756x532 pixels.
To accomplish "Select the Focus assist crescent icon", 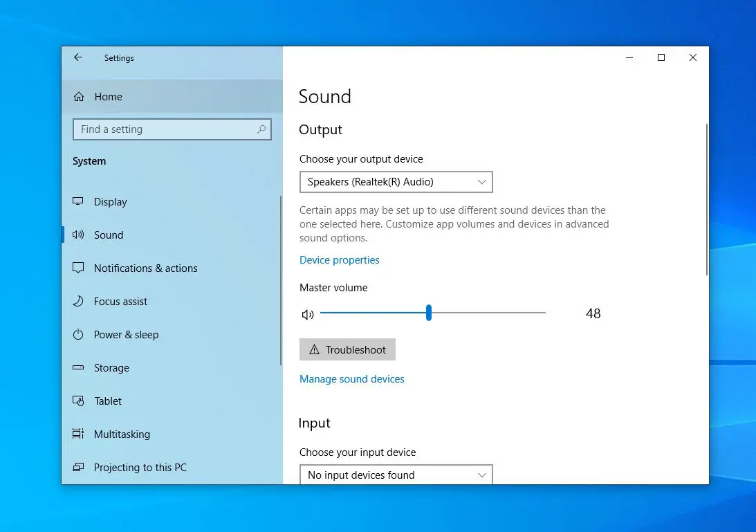I will coord(78,301).
